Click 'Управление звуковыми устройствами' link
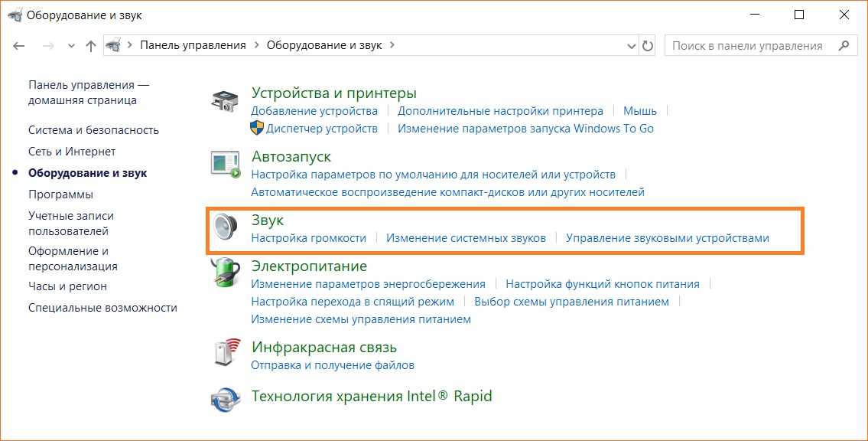 (667, 238)
